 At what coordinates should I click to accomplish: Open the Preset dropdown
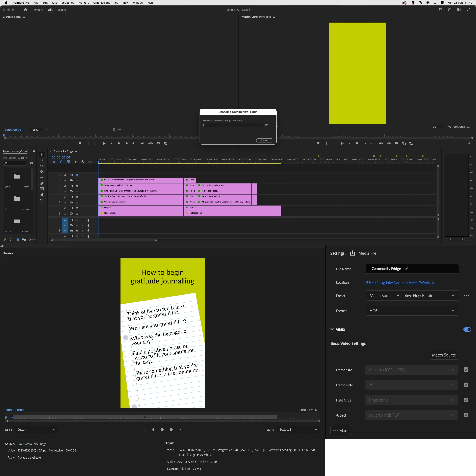[x=412, y=295]
